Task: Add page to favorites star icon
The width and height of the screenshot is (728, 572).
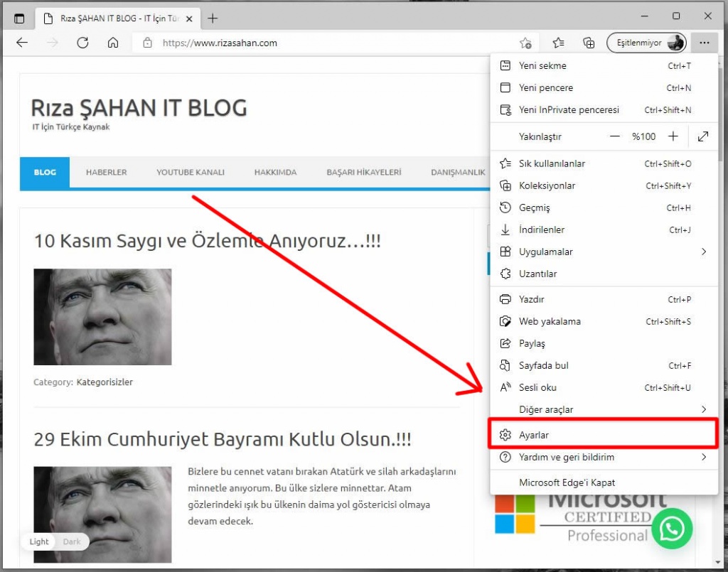Action: click(525, 43)
